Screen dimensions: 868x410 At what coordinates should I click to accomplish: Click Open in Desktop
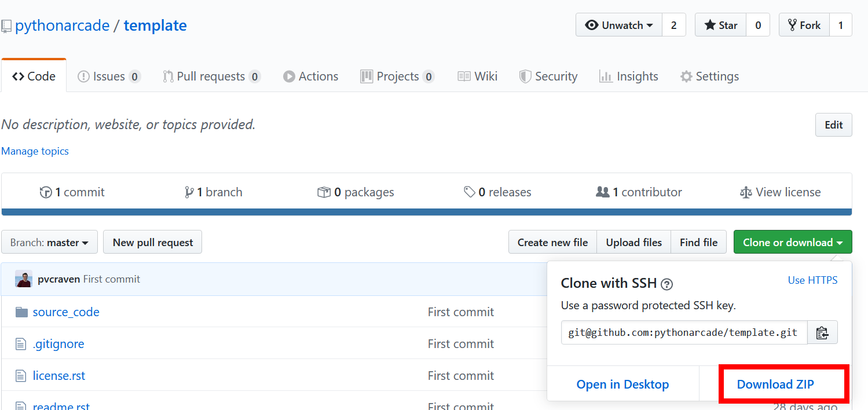[x=622, y=385]
